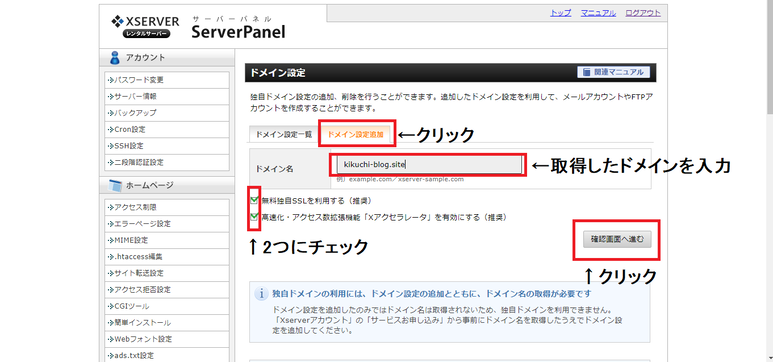Open アクセス制限 in the sidebar
Screen dimensions: 773x362
click(167, 208)
